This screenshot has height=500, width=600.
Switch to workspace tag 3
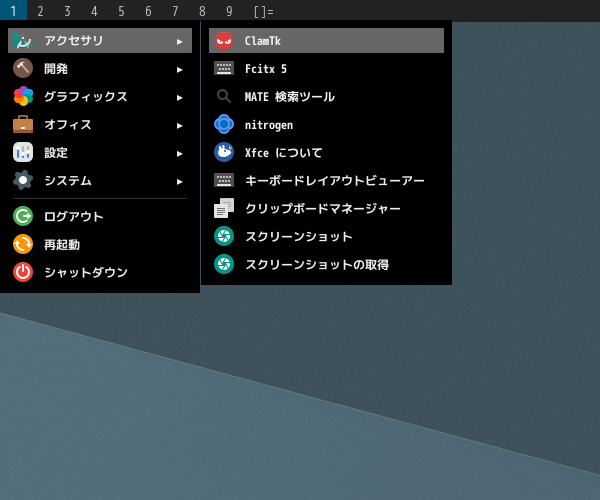[67, 11]
